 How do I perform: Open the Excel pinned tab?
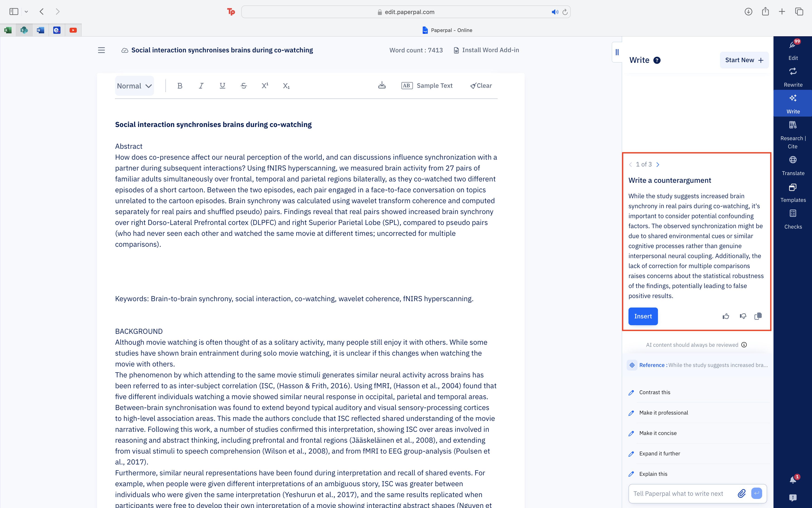click(8, 30)
